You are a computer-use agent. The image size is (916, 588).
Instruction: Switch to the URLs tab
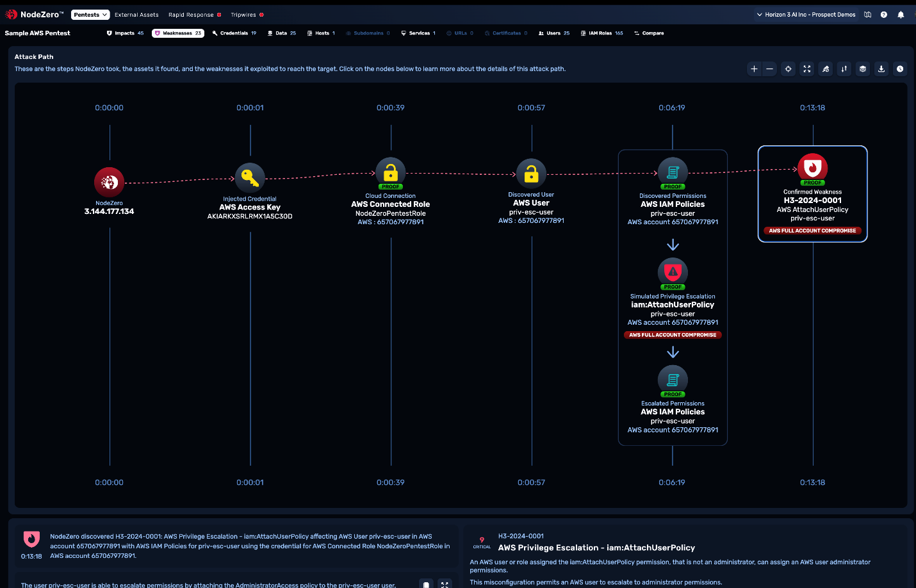pyautogui.click(x=460, y=33)
